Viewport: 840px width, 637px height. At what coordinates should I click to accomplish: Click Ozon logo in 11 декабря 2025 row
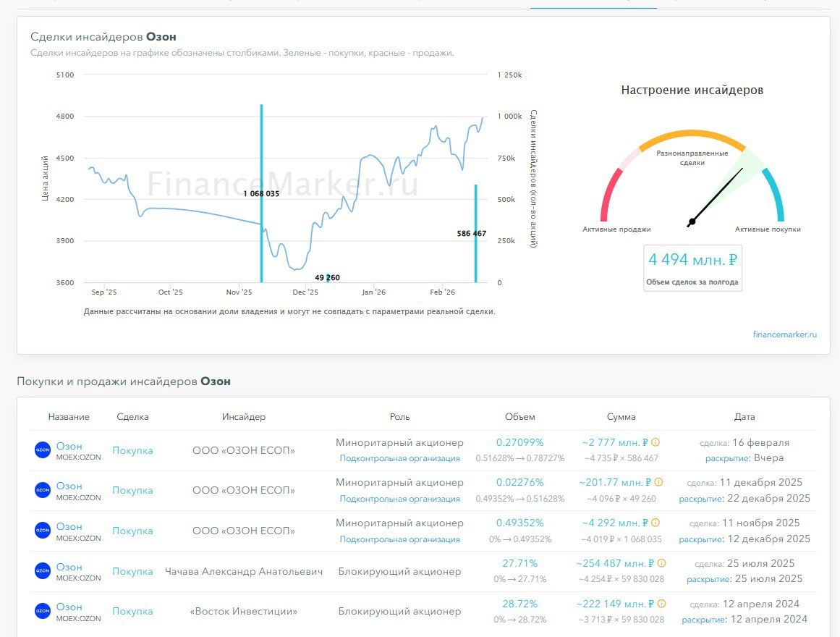42,490
